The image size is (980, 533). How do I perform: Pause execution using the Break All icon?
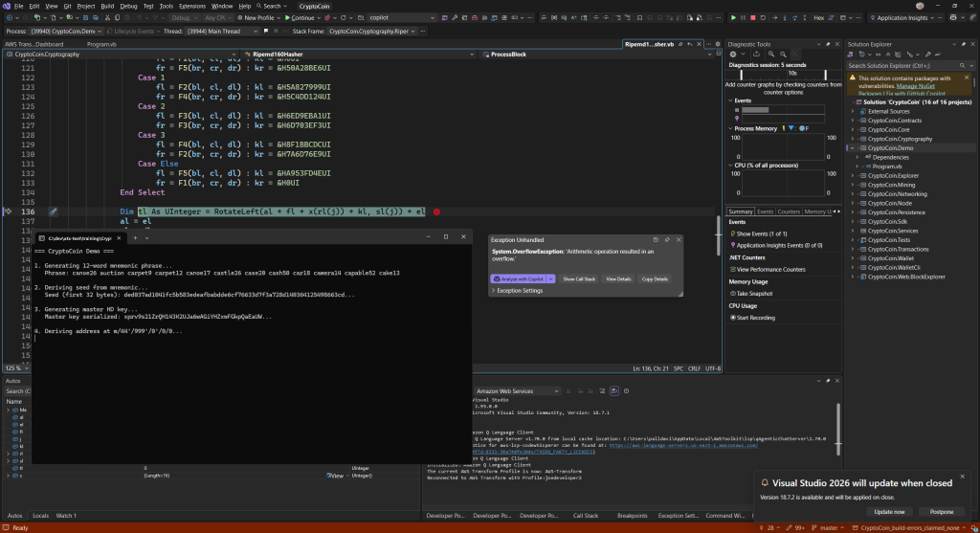[x=743, y=18]
